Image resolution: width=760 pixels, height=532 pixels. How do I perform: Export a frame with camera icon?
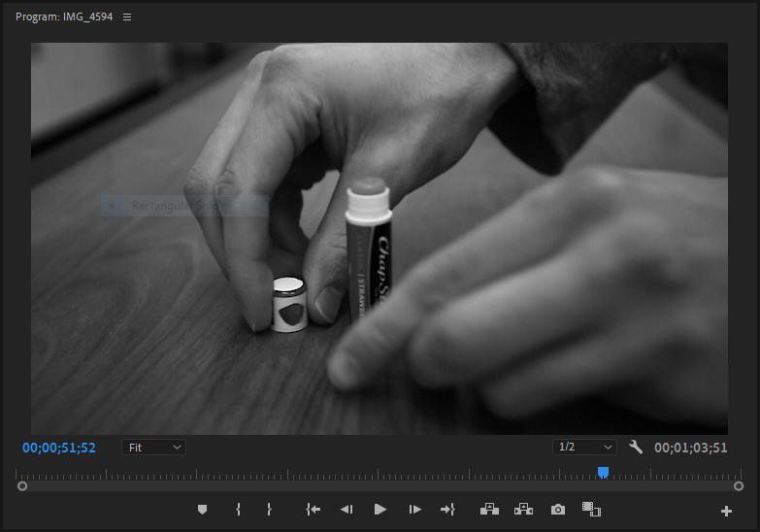click(x=558, y=510)
